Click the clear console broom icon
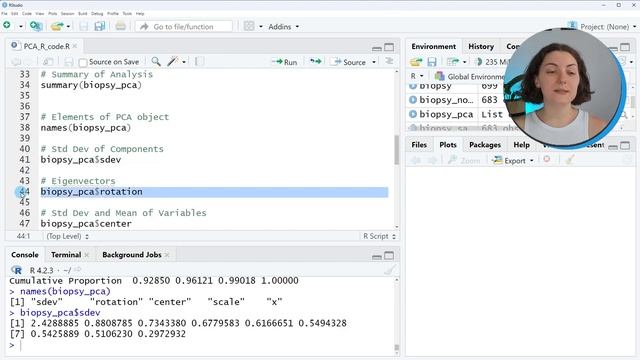Screen dimensions: 640x360 [x=390, y=269]
